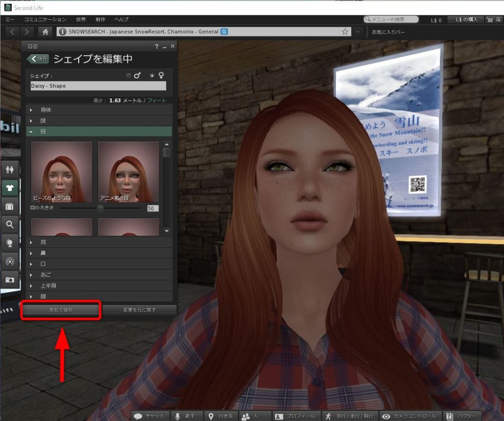Open the location info icon
The height and width of the screenshot is (421, 504).
click(63, 32)
